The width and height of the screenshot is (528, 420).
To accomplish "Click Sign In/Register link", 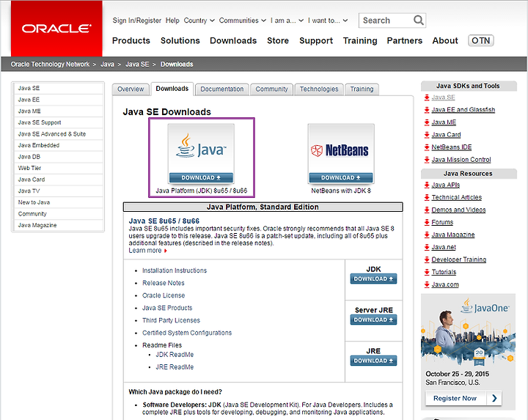I will click(x=136, y=21).
